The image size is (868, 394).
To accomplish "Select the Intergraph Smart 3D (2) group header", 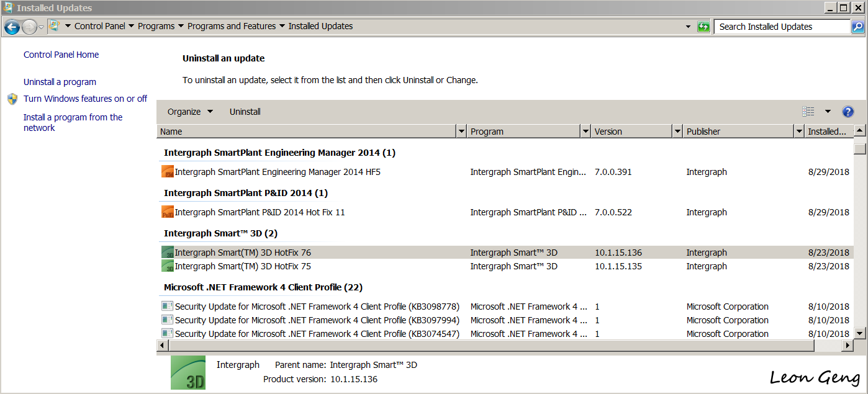I will point(220,233).
